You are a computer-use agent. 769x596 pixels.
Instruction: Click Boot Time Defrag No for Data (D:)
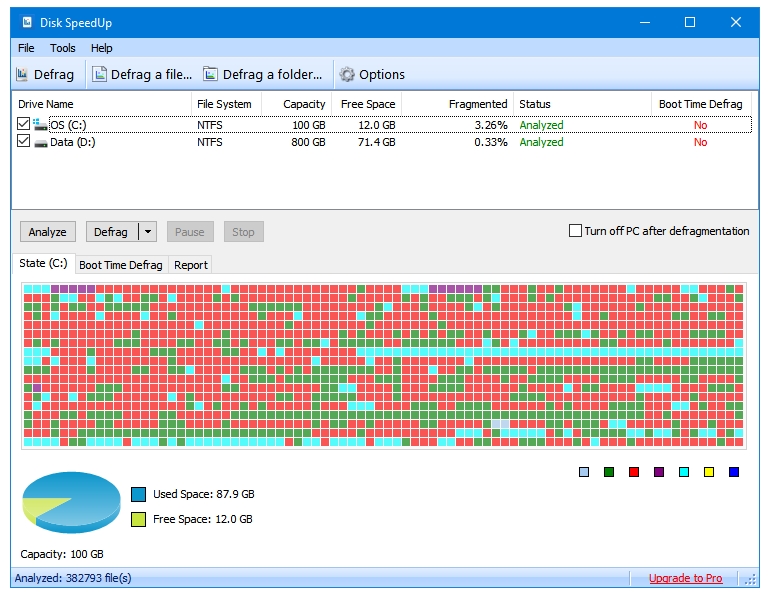(700, 142)
